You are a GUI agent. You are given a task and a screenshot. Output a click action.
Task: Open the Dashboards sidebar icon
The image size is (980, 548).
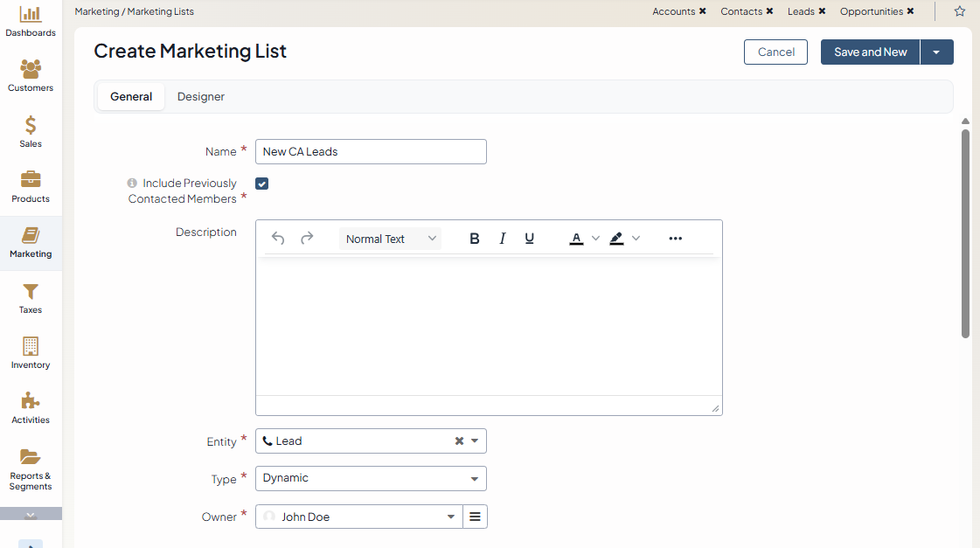tap(31, 22)
